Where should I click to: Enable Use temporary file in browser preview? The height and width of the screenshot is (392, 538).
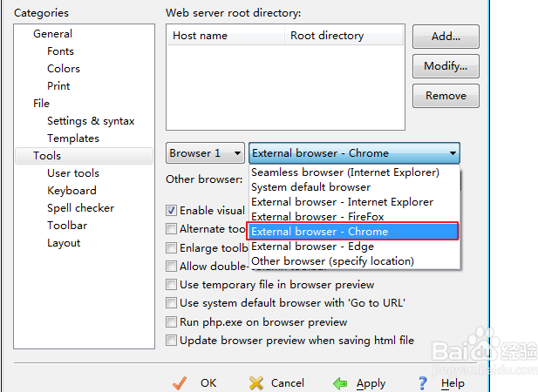172,285
